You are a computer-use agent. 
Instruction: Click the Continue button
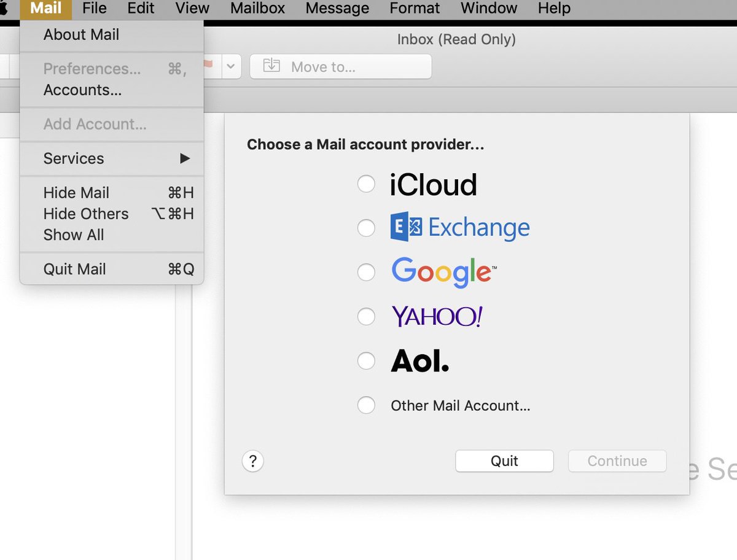click(x=617, y=461)
